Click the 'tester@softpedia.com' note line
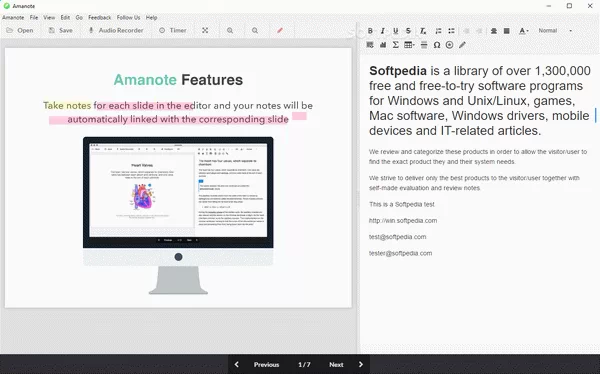This screenshot has width=600, height=374. pos(400,253)
